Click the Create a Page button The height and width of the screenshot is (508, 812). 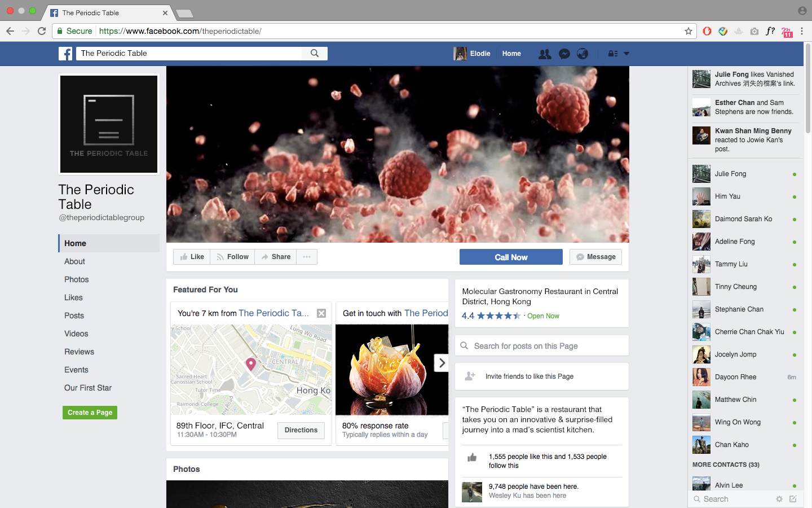(90, 413)
